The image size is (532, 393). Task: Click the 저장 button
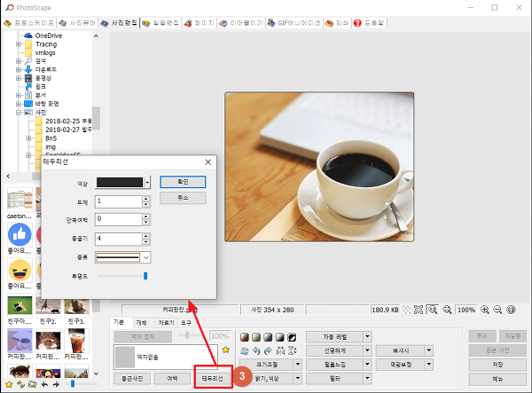pyautogui.click(x=497, y=365)
